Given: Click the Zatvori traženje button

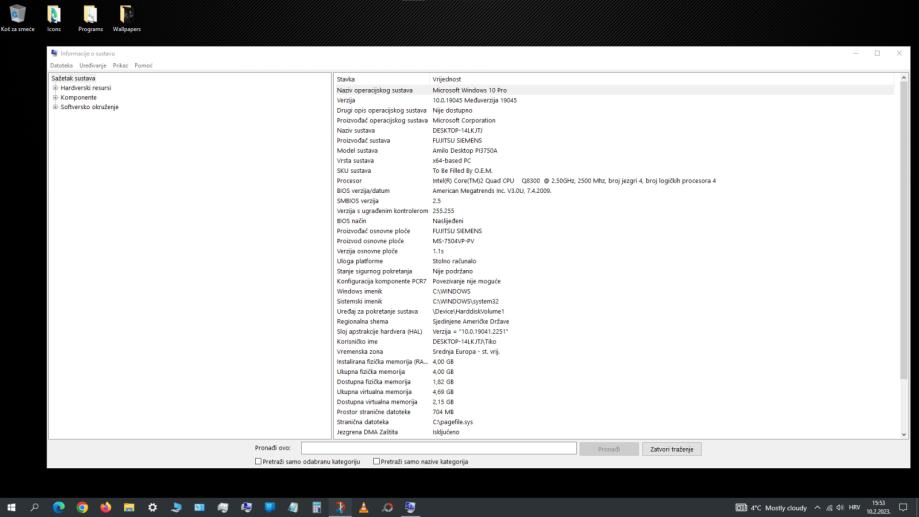Looking at the screenshot, I should point(672,449).
